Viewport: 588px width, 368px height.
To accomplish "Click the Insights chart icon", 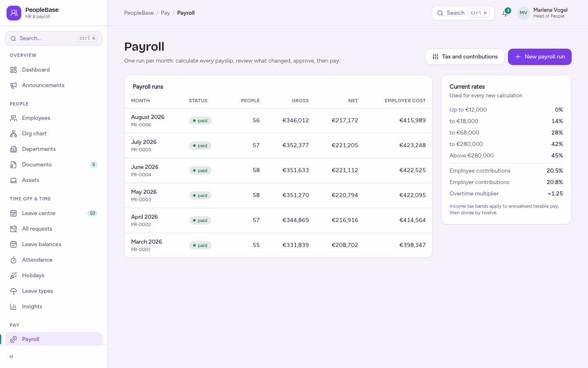I will [x=13, y=307].
